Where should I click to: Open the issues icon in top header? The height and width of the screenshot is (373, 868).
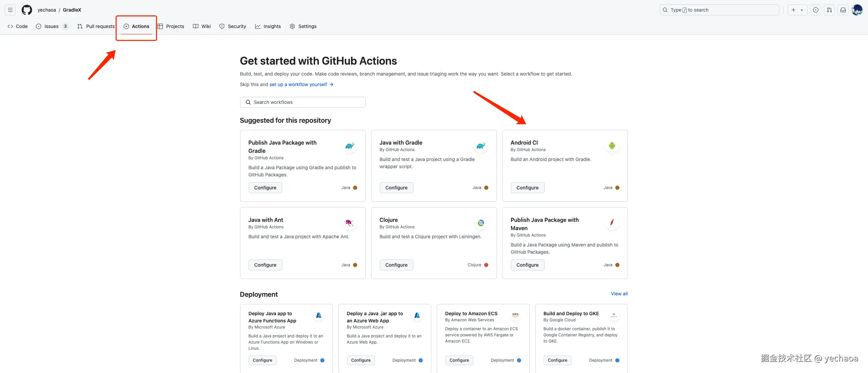tap(815, 10)
